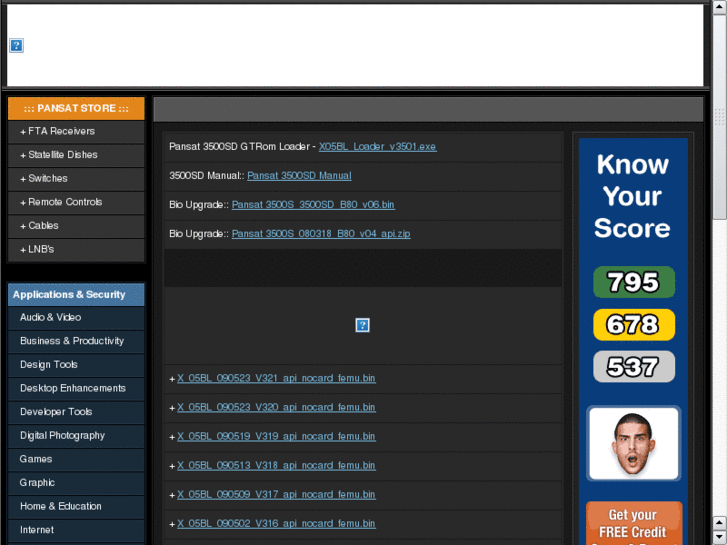Download the V320 api nocard femu.bin file
727x545 pixels.
pos(276,408)
